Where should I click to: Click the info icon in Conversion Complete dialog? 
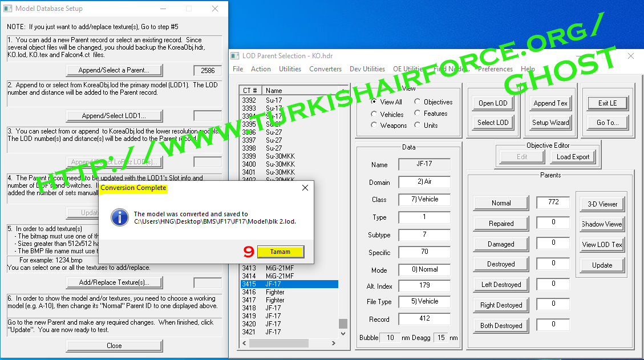120,217
